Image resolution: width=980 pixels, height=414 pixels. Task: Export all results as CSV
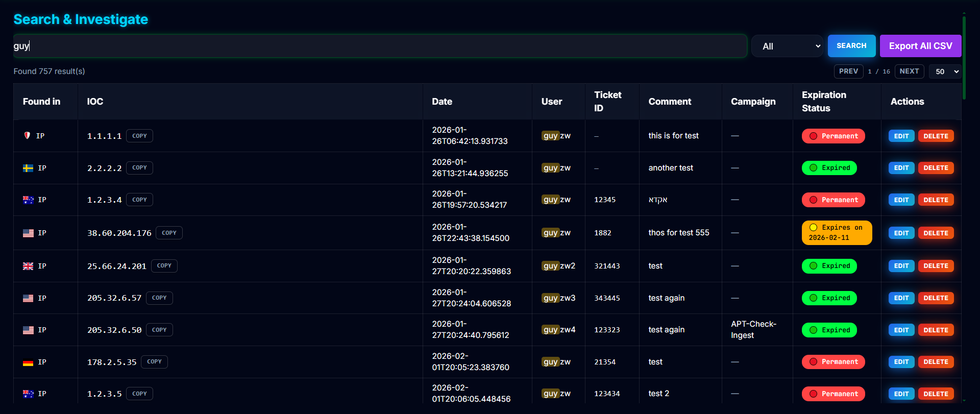(x=920, y=46)
